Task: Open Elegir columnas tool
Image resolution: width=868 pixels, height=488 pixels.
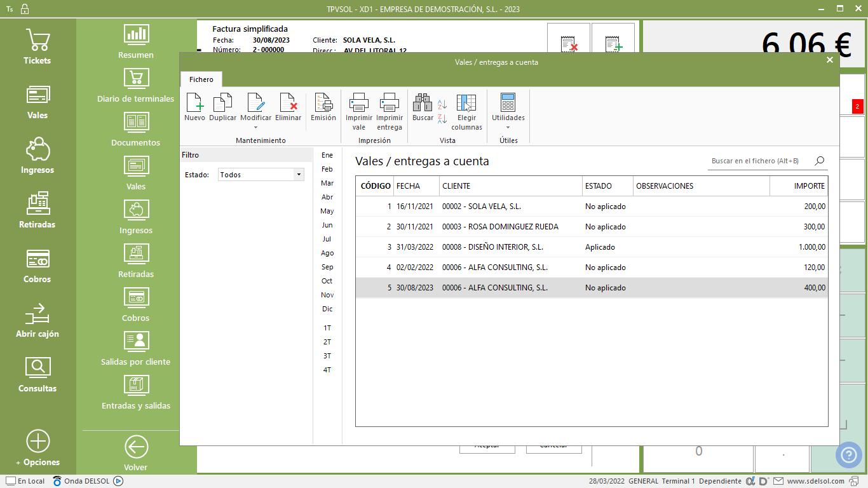Action: (466, 103)
